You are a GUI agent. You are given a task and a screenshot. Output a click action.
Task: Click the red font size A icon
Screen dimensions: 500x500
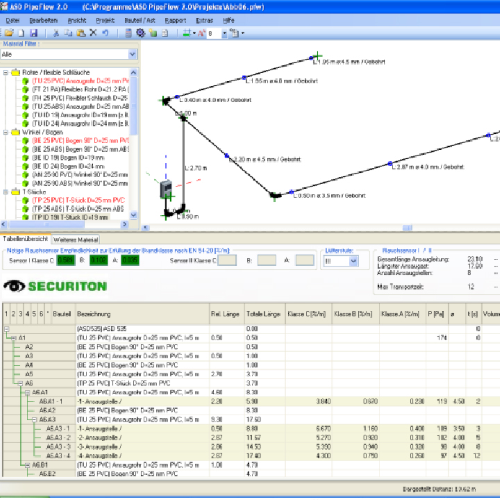click(201, 33)
